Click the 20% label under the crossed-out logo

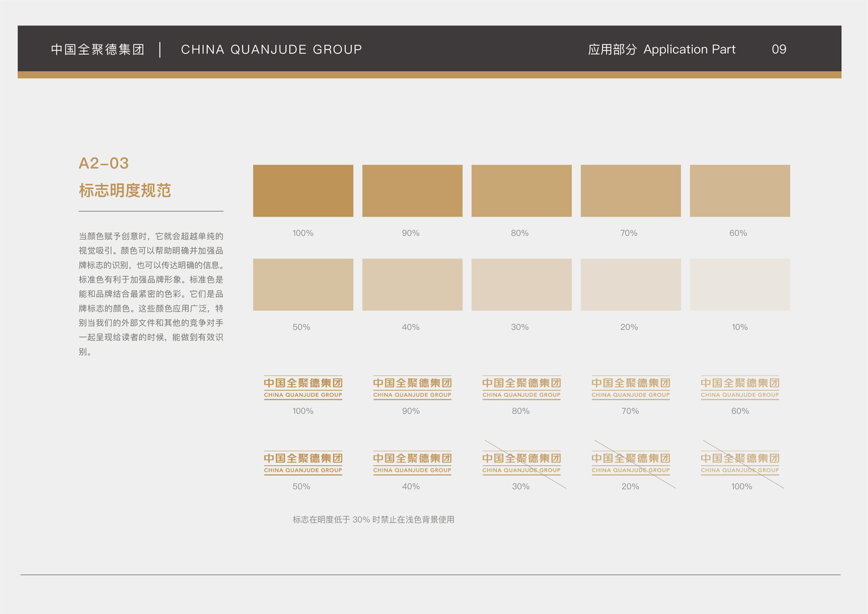pyautogui.click(x=630, y=486)
